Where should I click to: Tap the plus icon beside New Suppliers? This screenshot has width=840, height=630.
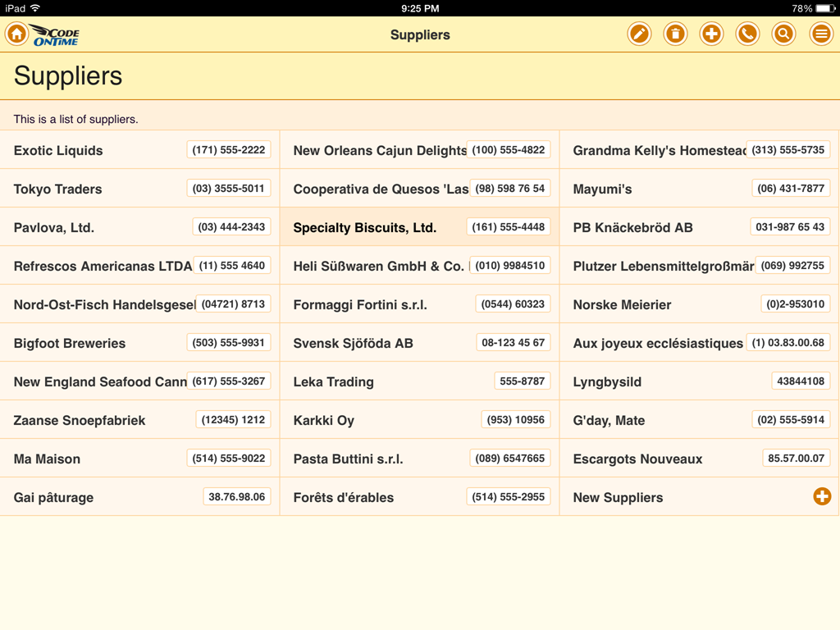click(821, 496)
